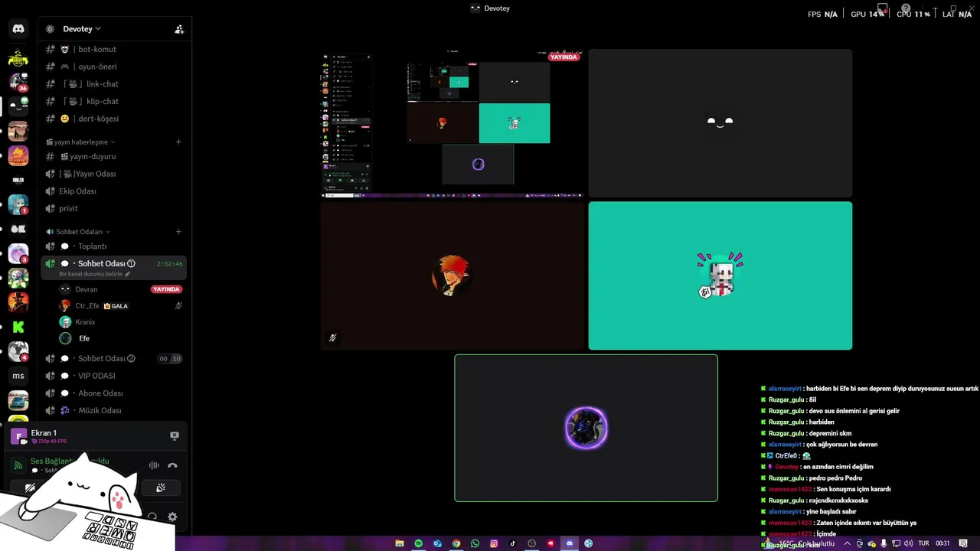The image size is (980, 551).
Task: Join the Yayın Odası voice channel
Action: pos(113,174)
